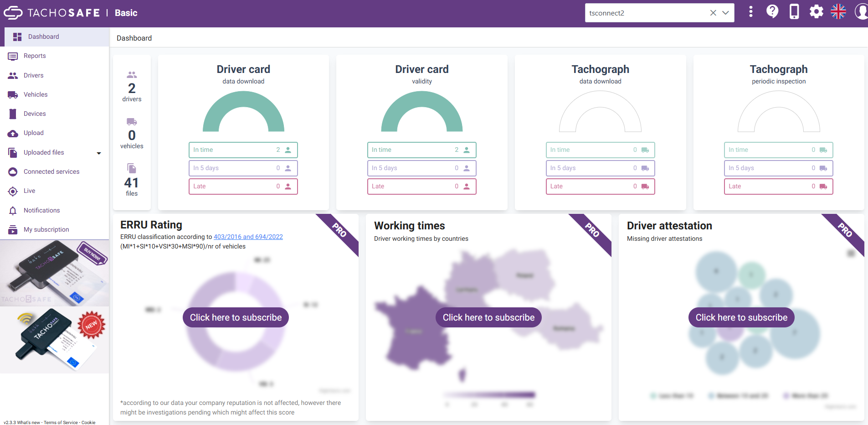Select Late row under Tachograph data download
The width and height of the screenshot is (868, 425).
coord(601,187)
